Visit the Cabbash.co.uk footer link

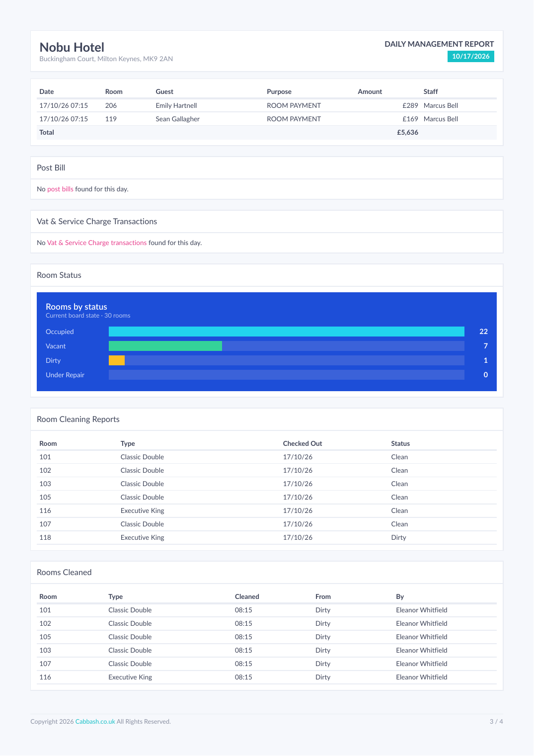[95, 722]
